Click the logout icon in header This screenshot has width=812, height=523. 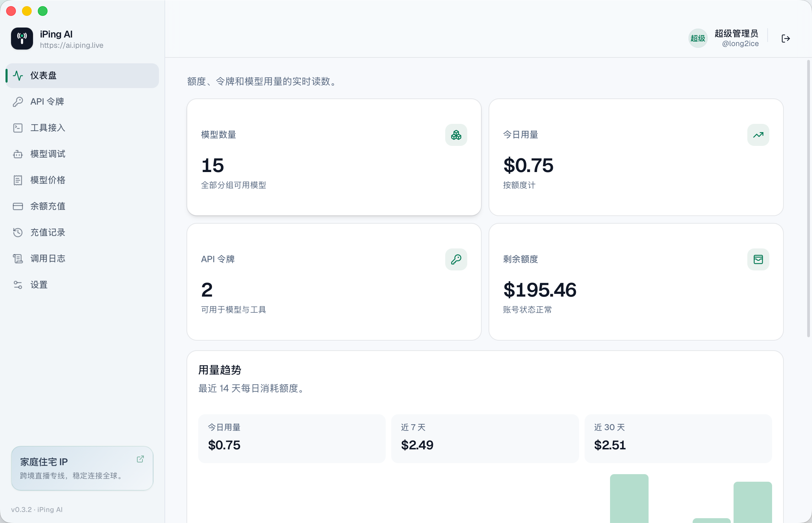786,39
